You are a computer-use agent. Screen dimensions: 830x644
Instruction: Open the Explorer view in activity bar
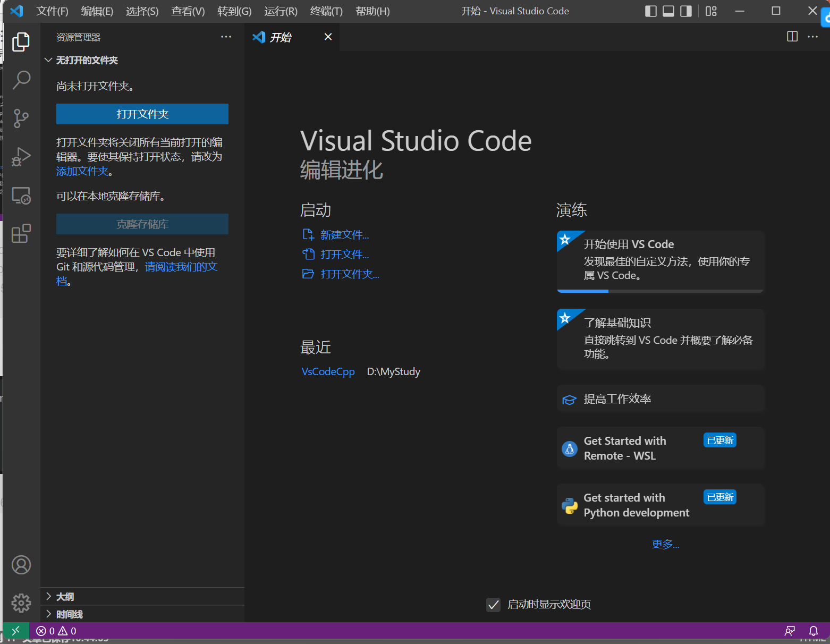tap(21, 42)
